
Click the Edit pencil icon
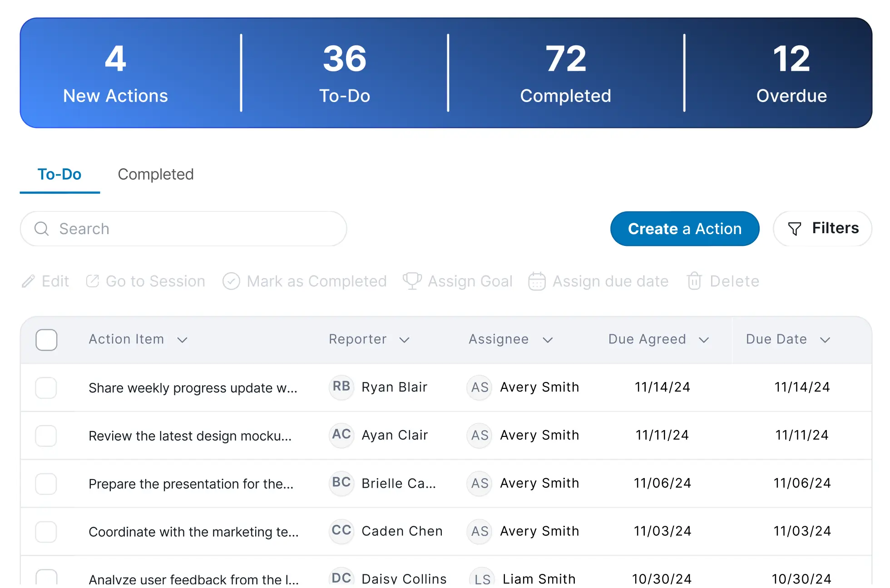point(28,281)
